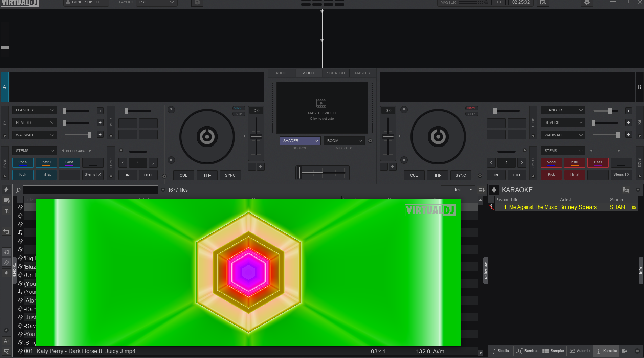The image size is (644, 358).
Task: Toggle deck A Instru stem pad
Action: tap(46, 163)
